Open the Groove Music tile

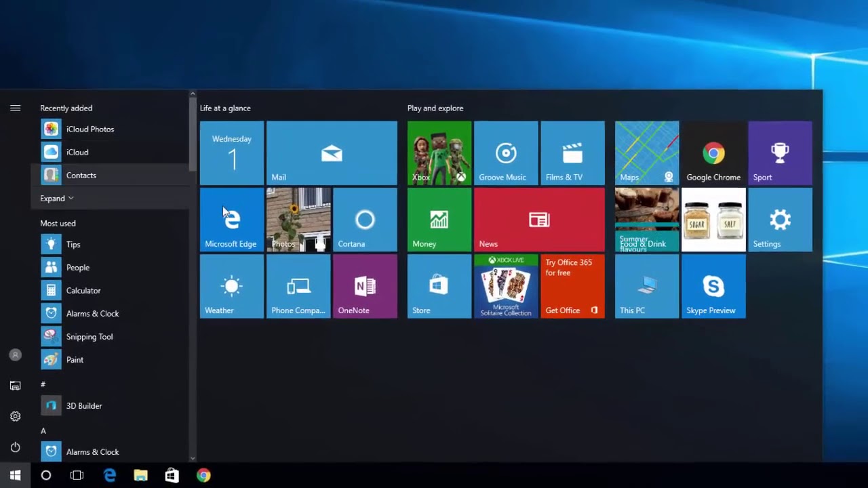[506, 153]
